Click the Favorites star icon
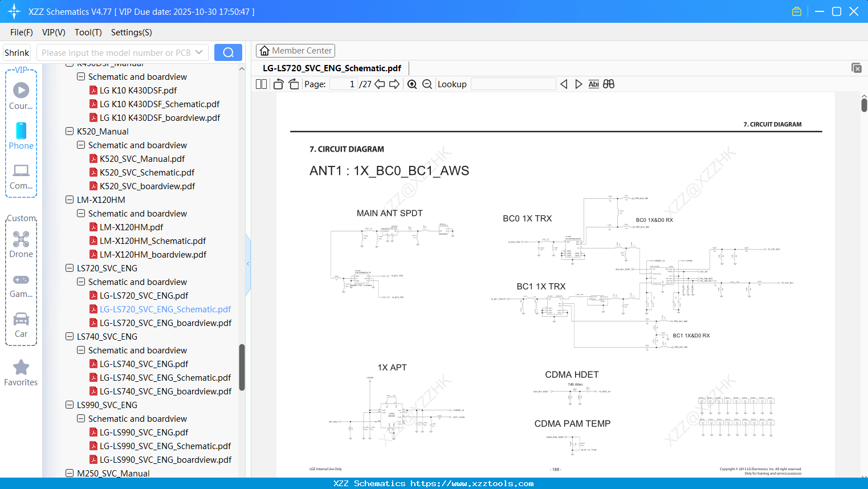 [21, 366]
